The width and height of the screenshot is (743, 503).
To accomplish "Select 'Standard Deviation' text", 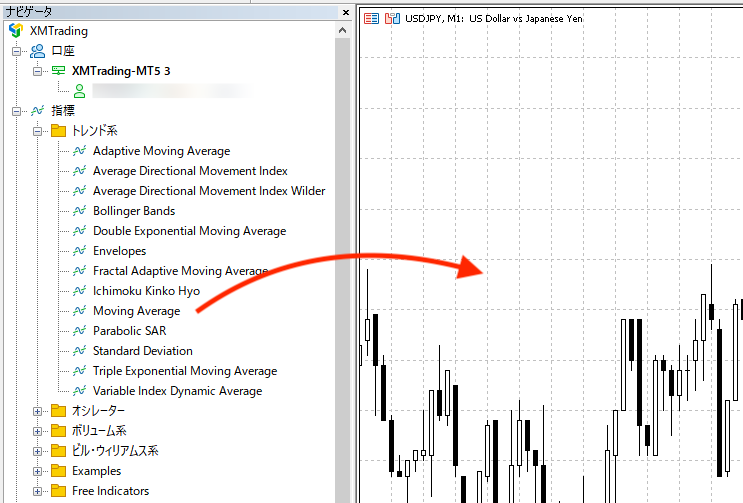I will 143,351.
